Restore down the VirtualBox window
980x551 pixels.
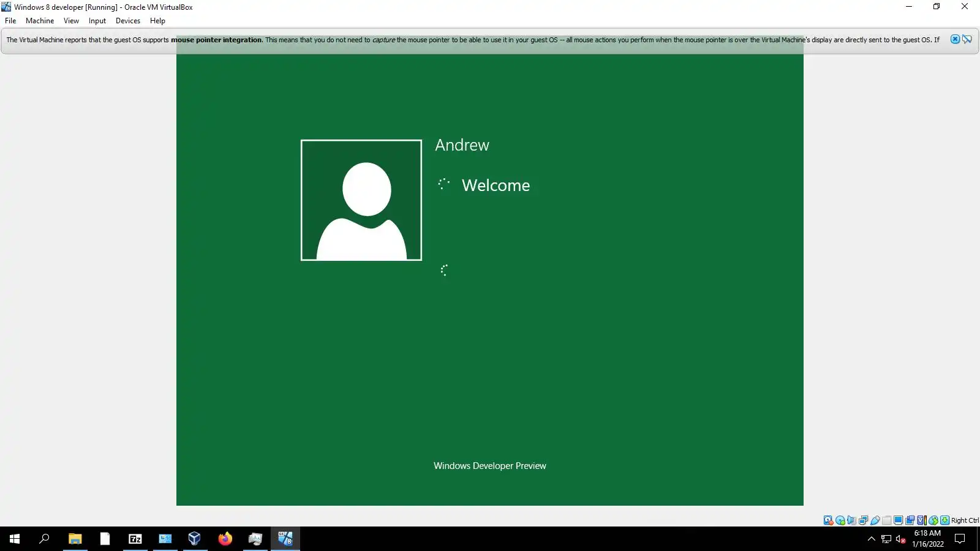coord(937,7)
